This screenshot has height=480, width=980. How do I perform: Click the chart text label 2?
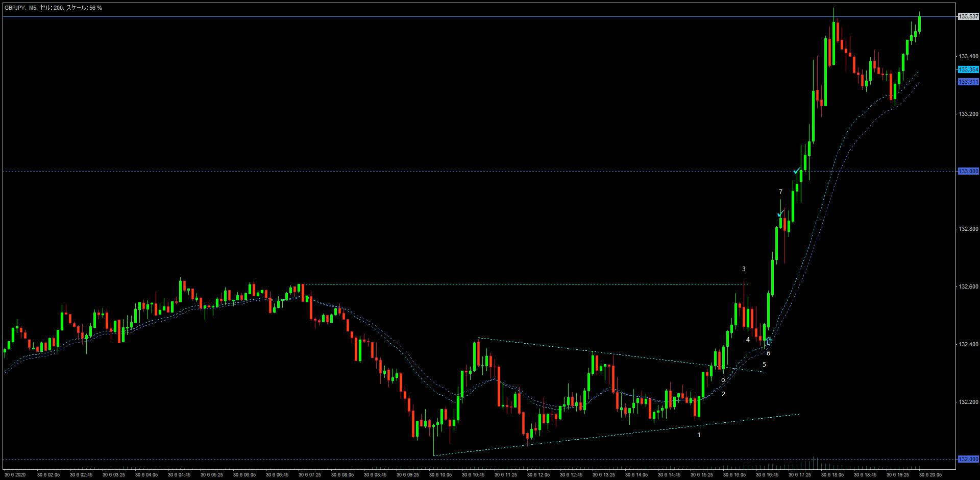pos(723,394)
